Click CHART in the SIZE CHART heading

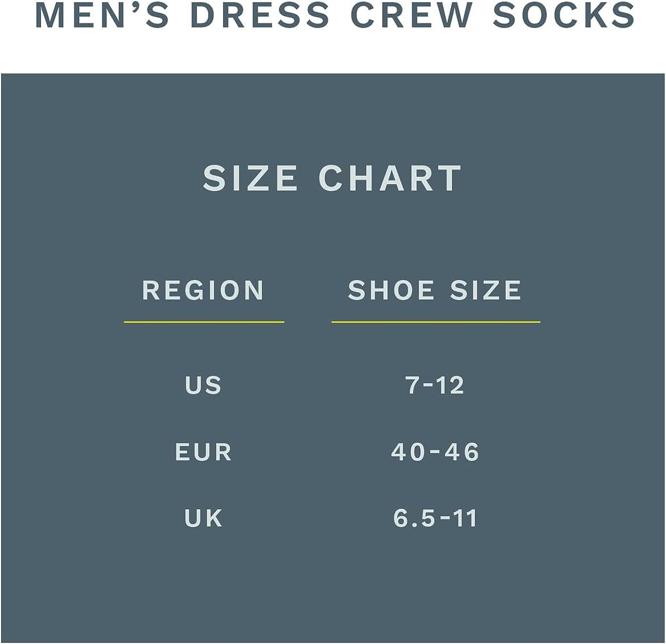[390, 178]
